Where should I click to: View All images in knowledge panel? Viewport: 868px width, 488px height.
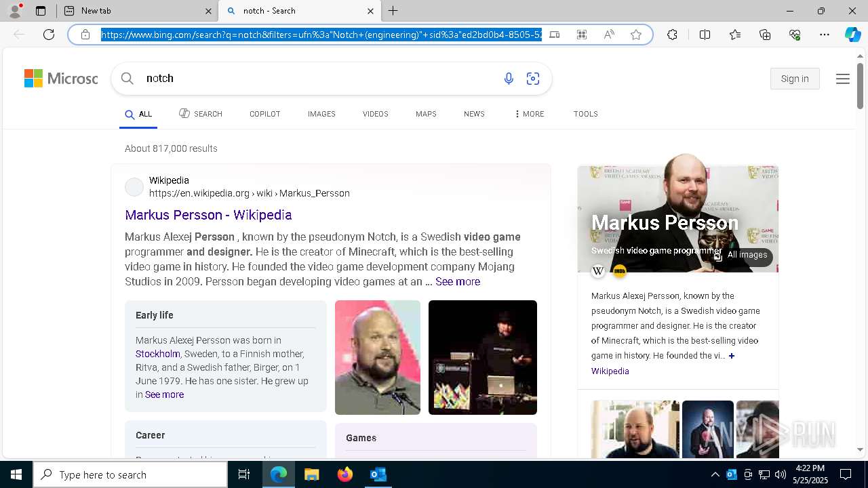tap(741, 256)
